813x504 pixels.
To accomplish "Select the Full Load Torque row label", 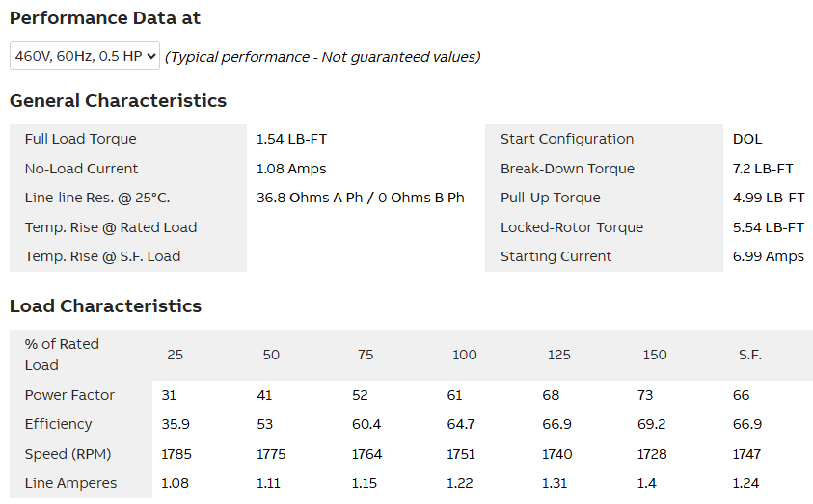I will (x=80, y=139).
